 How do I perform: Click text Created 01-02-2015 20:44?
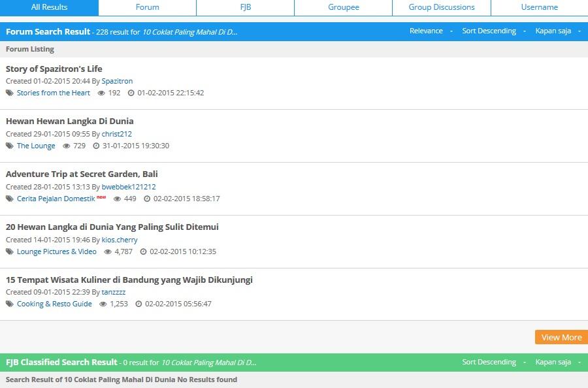(48, 81)
